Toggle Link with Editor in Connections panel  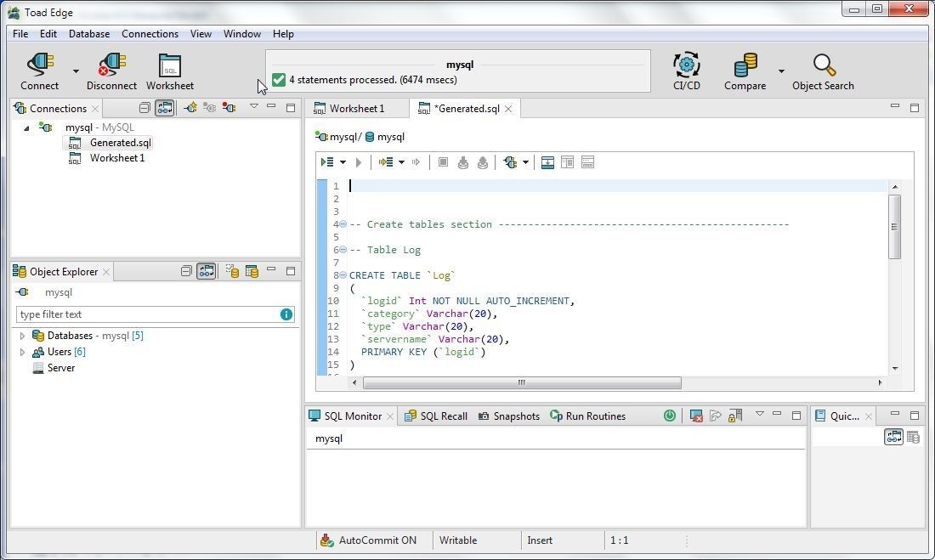click(x=165, y=108)
